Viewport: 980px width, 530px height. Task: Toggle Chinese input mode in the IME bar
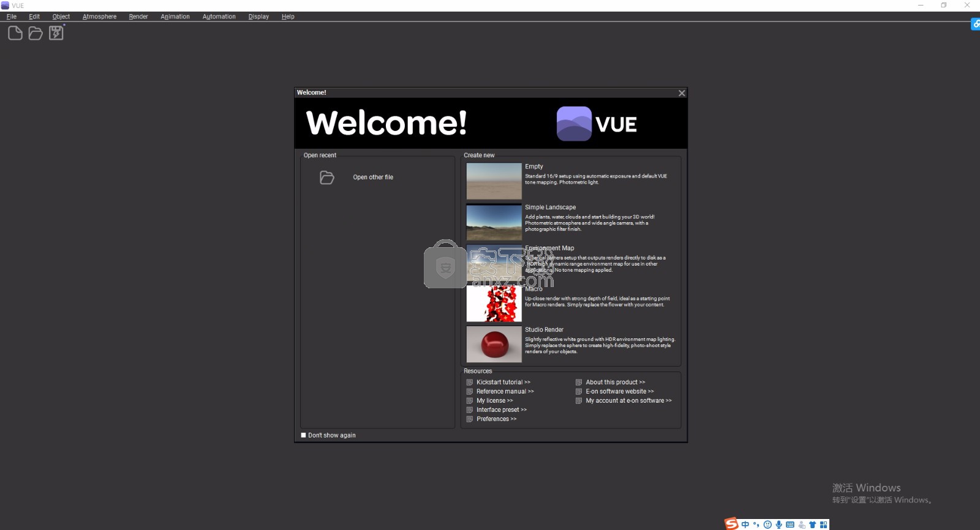(x=745, y=524)
